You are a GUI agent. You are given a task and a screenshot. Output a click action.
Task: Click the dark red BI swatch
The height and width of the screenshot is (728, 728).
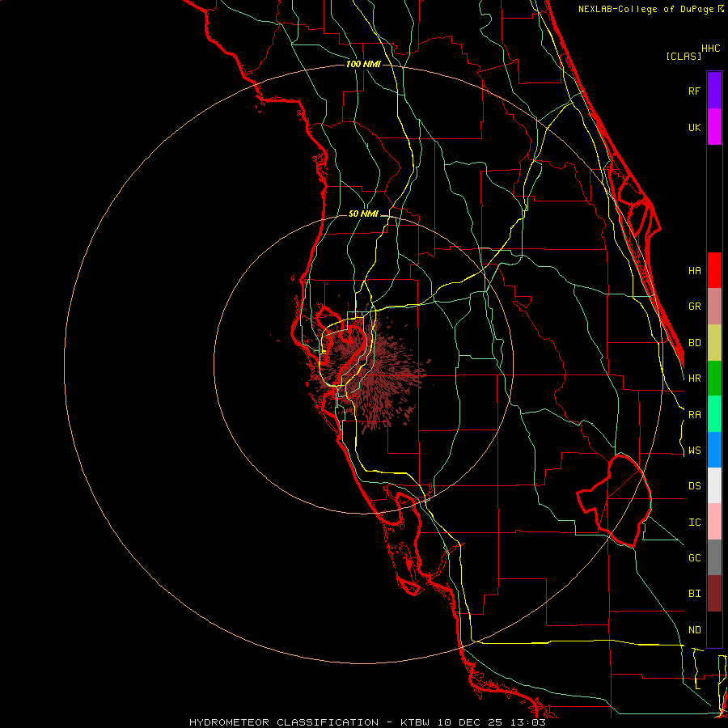click(x=714, y=594)
